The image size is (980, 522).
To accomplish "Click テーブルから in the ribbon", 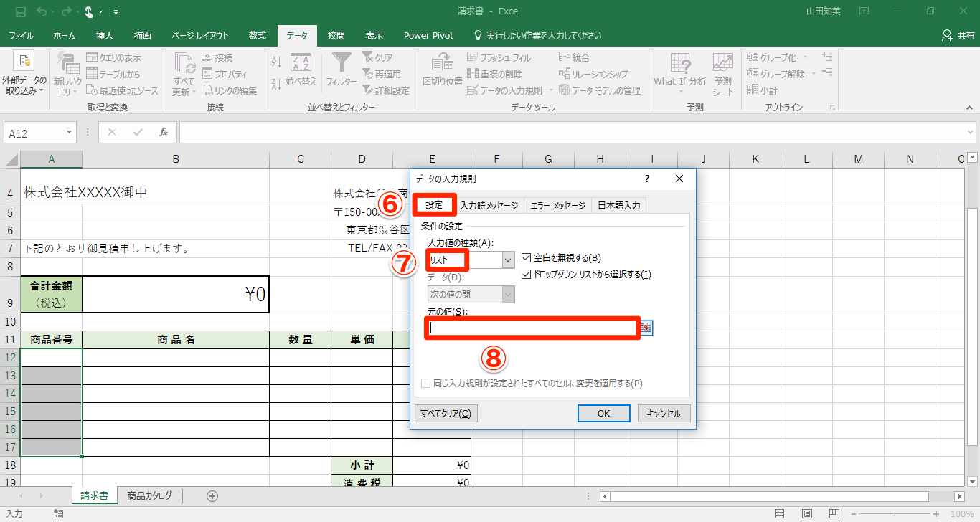I will (113, 74).
